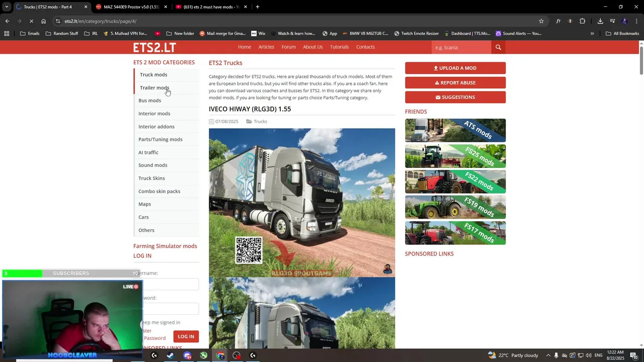Stop loading the current page
The image size is (644, 362).
(31, 21)
